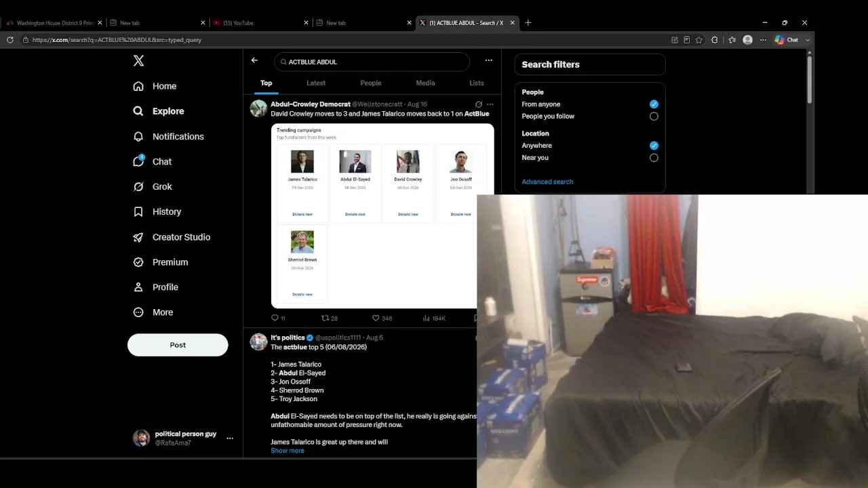Open more options on Abdul-Crowley Democrat post

pos(490,104)
